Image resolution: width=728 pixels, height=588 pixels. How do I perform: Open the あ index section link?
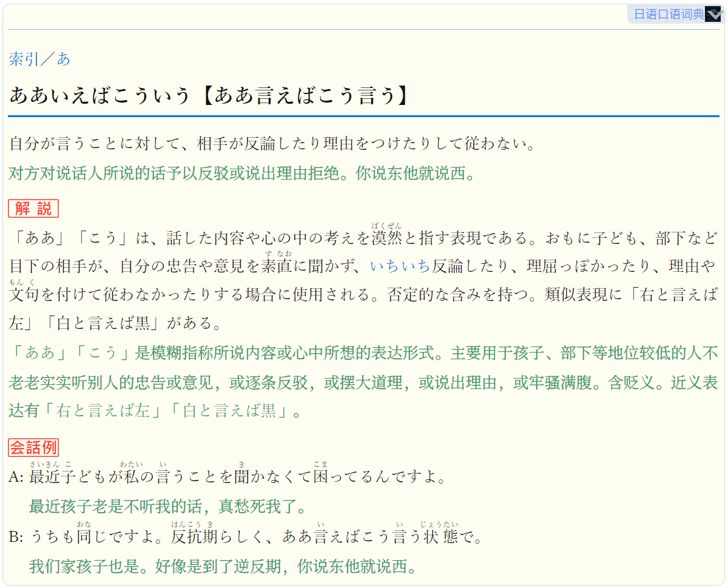(63, 59)
